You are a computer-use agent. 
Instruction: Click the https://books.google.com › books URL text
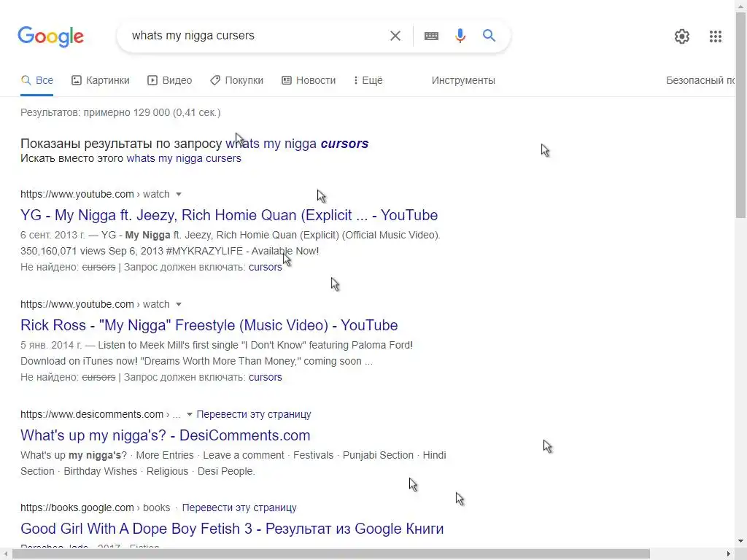(x=96, y=507)
